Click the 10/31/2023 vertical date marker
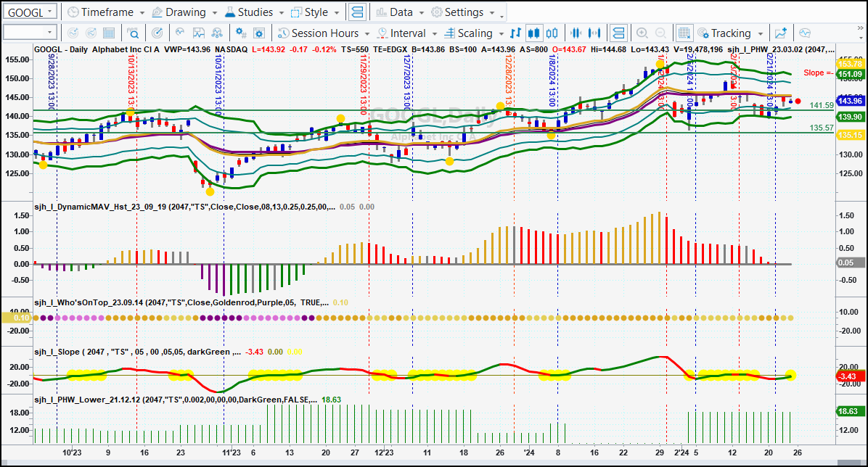Viewport: 868px width, 467px height. tap(218, 84)
